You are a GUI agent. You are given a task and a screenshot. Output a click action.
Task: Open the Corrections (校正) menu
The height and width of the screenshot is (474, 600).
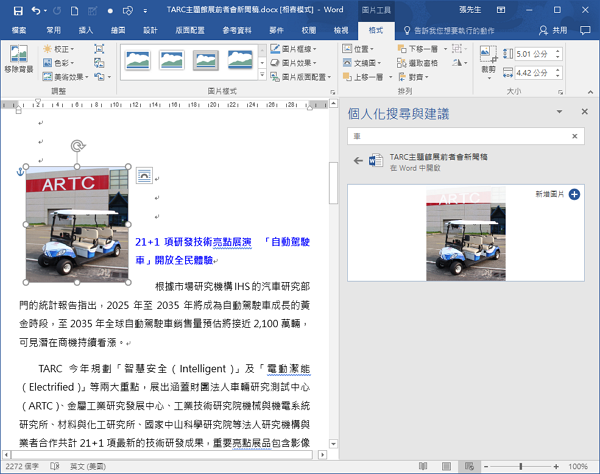coord(59,49)
